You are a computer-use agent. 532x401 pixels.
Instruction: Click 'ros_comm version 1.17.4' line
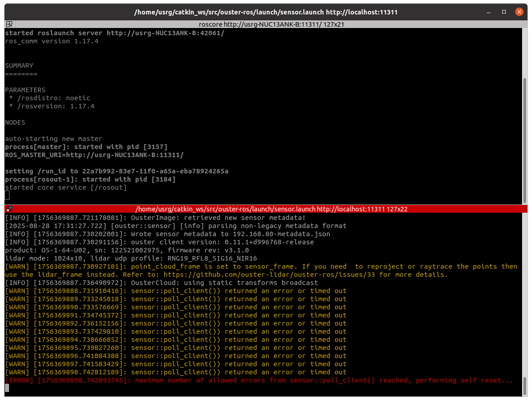[52, 42]
